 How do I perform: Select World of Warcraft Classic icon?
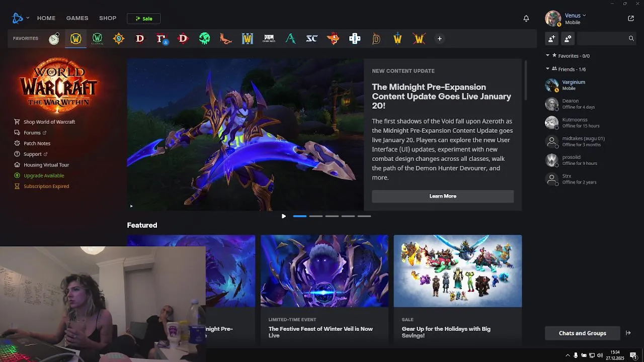(97, 39)
